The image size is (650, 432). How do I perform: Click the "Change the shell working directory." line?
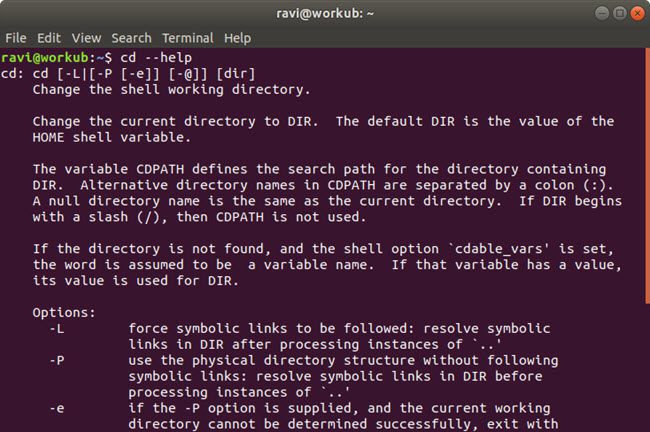171,89
